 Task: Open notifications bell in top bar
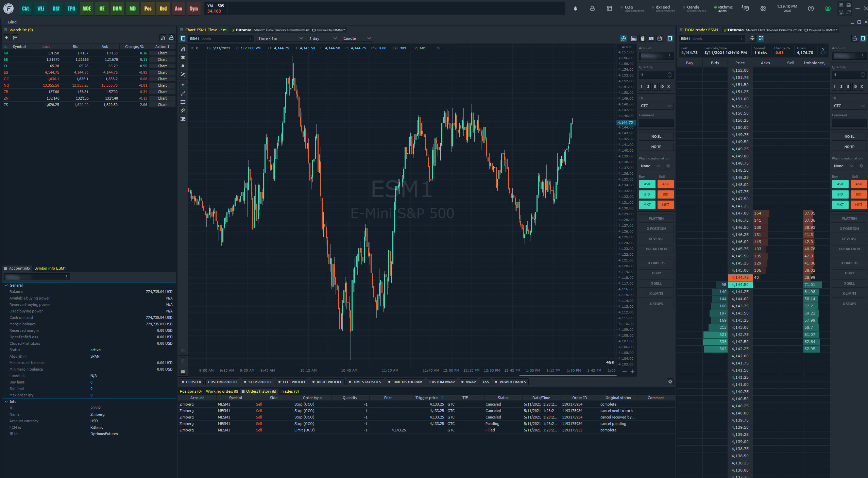click(x=575, y=8)
